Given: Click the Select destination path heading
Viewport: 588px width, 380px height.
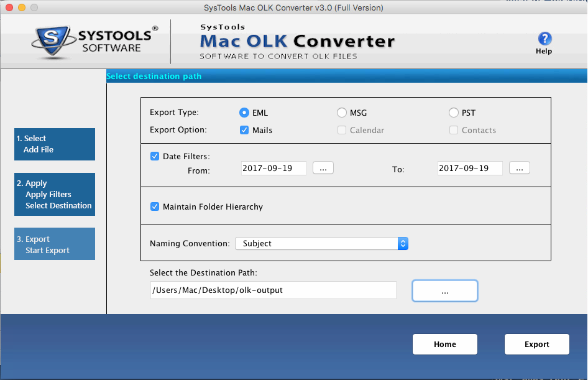Looking at the screenshot, I should coord(154,76).
